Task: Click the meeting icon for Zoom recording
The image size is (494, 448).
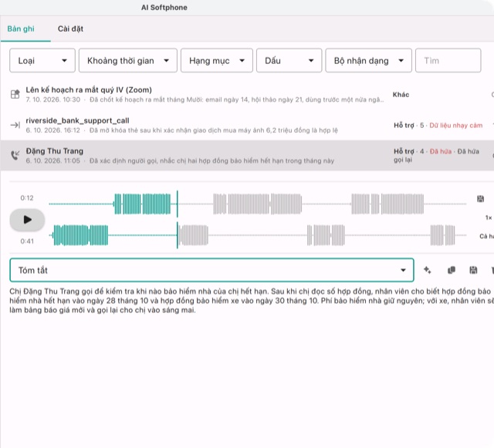Action: pos(15,94)
